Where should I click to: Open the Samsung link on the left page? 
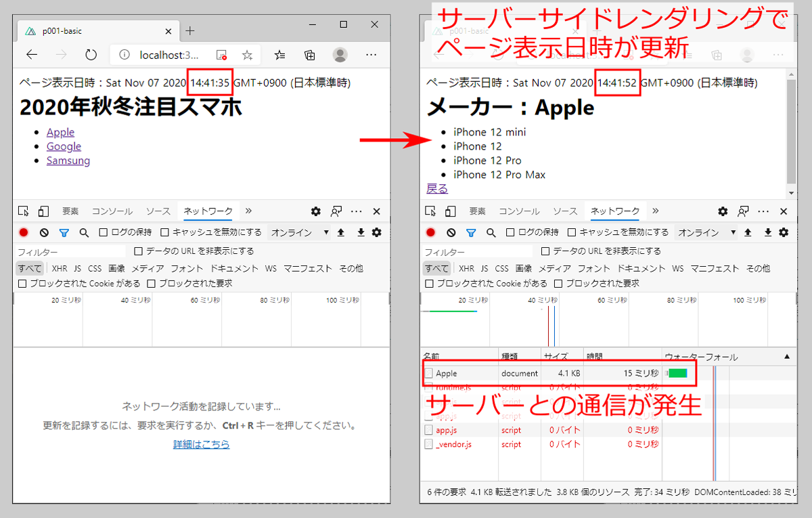(x=68, y=160)
